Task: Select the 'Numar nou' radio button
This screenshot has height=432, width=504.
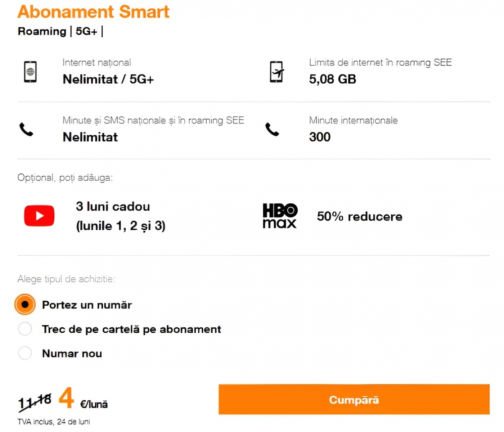Action: click(x=25, y=353)
